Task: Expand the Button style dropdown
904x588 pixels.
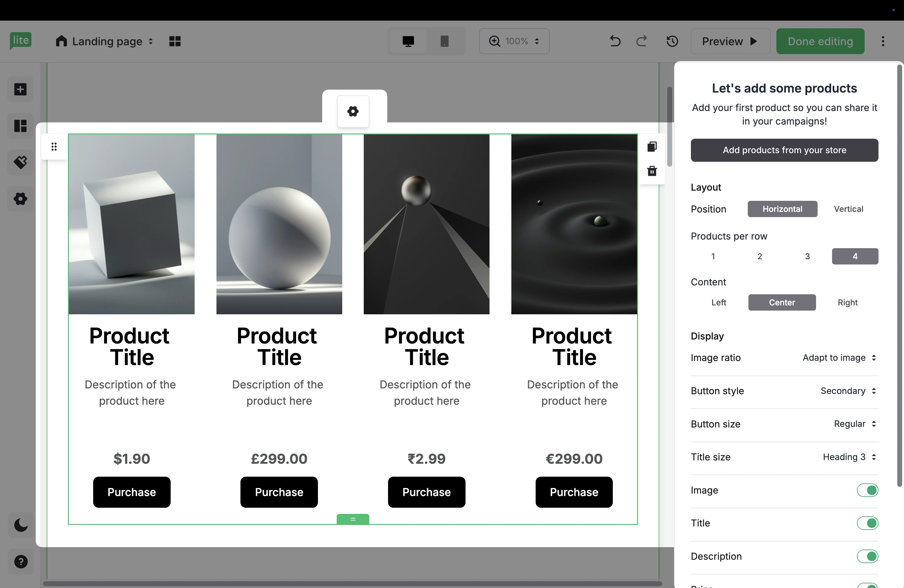Action: 848,391
